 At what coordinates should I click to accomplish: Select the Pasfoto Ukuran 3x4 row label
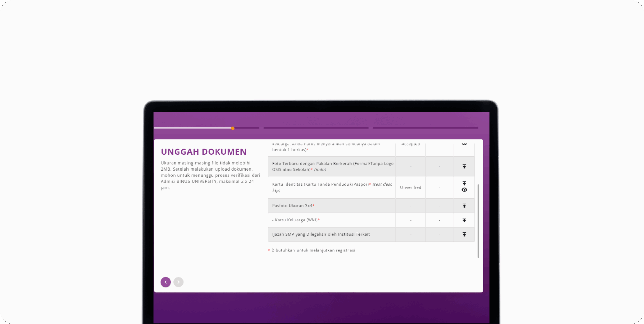click(x=293, y=206)
